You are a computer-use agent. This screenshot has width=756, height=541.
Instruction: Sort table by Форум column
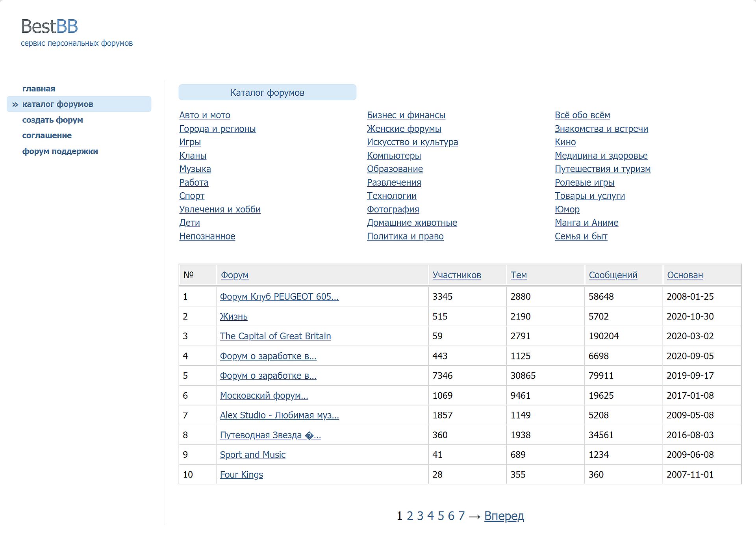[235, 275]
